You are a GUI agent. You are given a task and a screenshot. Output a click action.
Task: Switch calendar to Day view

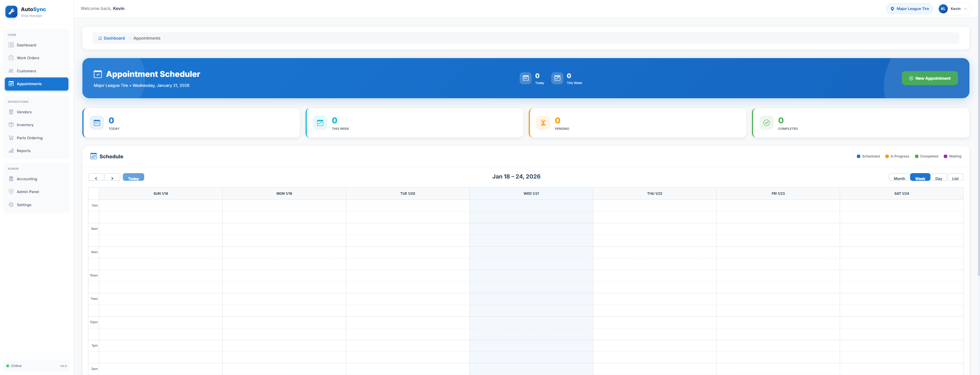tap(939, 178)
